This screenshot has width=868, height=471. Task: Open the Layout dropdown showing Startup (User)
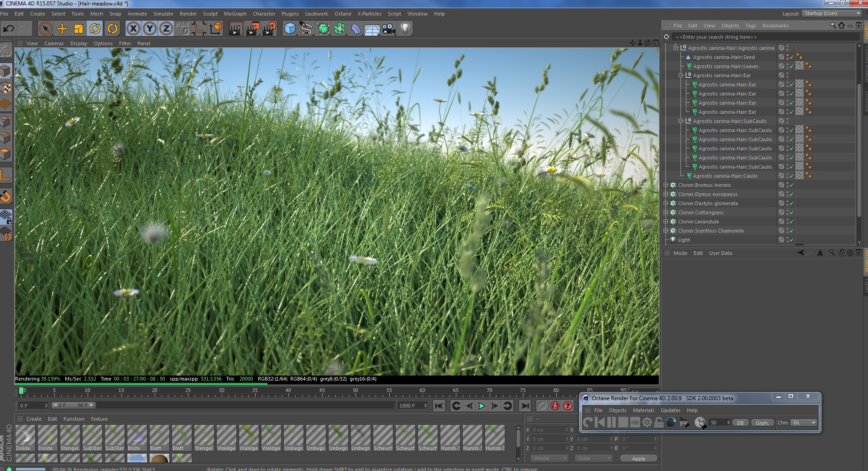click(x=832, y=13)
